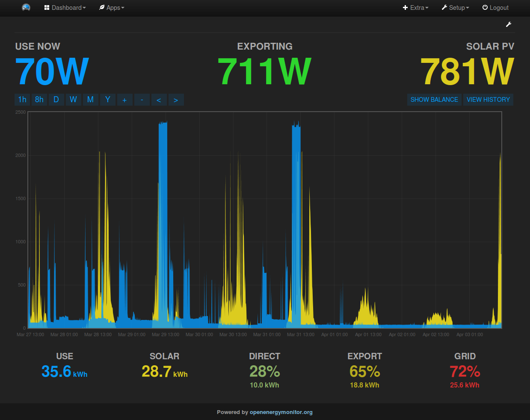Click the emoncms logo icon
Viewport: 530px width, 420px height.
[x=26, y=8]
